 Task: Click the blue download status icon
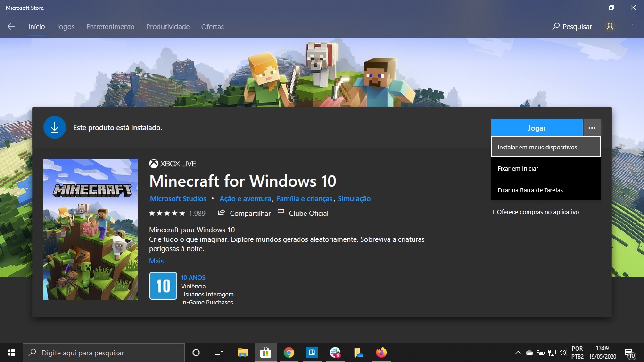coord(55,127)
